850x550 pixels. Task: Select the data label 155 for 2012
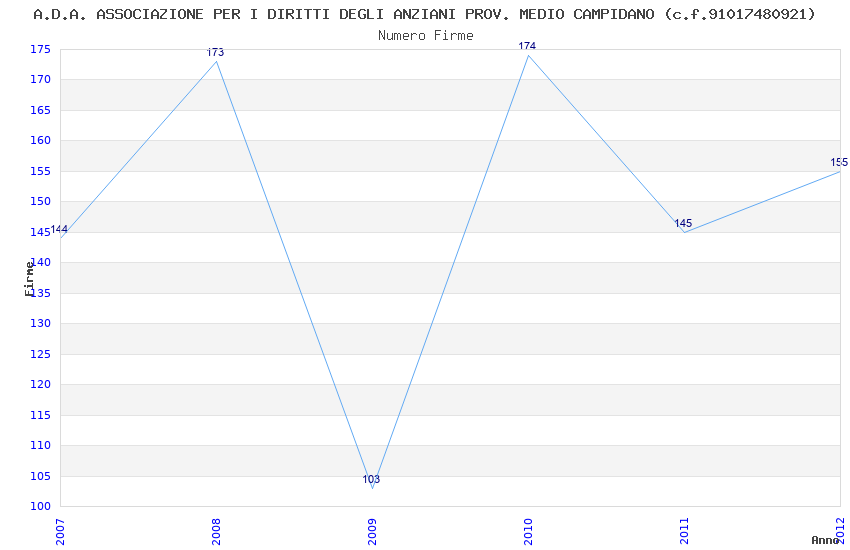[839, 162]
